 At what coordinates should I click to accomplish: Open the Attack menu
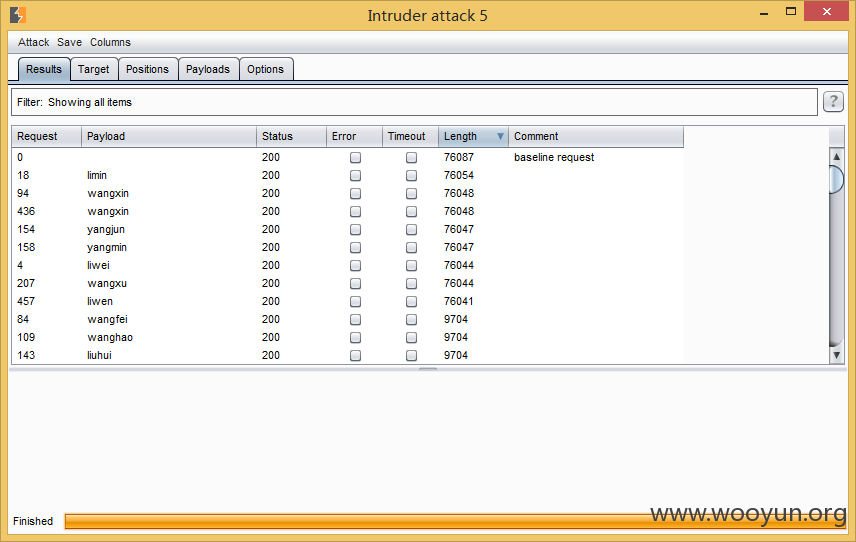[33, 42]
